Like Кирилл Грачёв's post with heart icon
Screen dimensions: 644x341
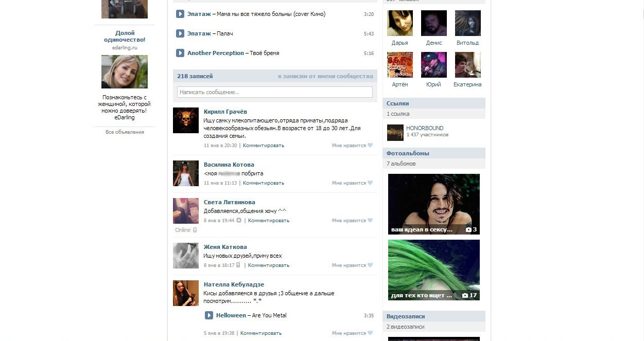[370, 146]
